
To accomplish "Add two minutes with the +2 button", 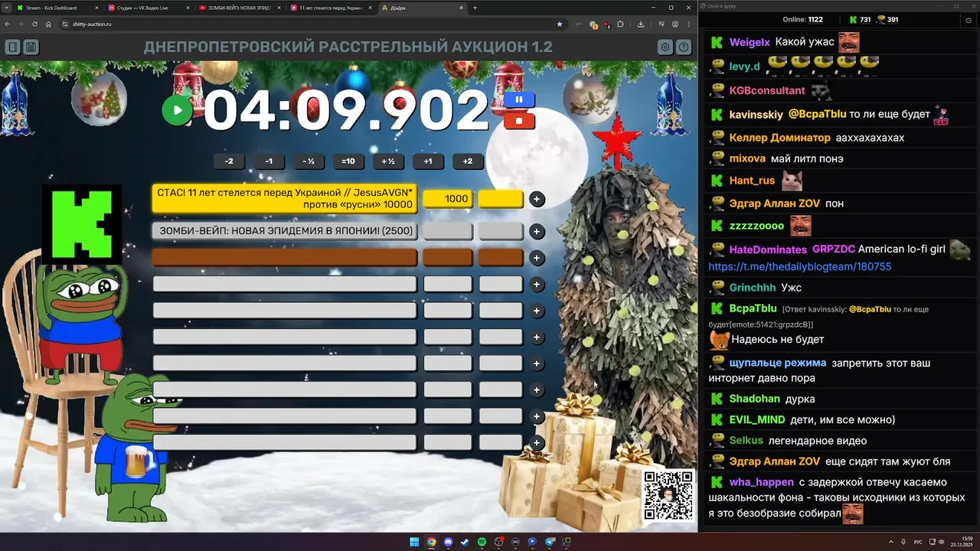I will point(468,161).
